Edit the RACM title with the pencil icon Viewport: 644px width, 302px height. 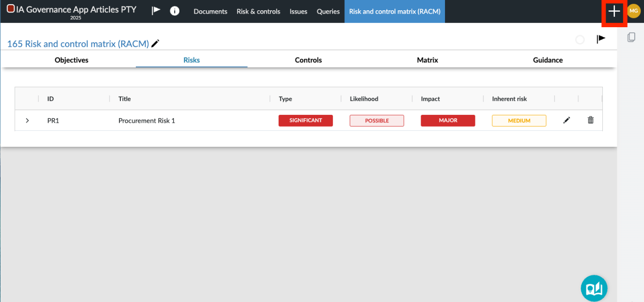click(x=155, y=44)
